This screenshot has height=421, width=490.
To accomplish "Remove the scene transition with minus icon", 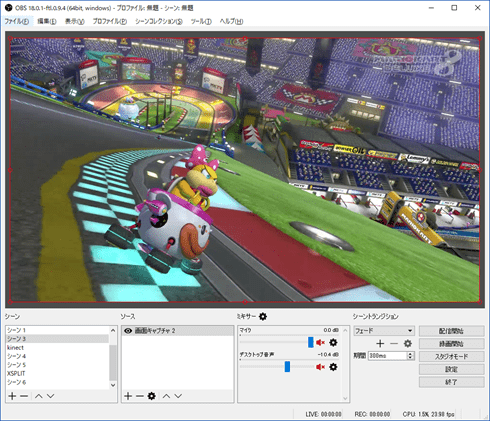I will click(x=394, y=343).
